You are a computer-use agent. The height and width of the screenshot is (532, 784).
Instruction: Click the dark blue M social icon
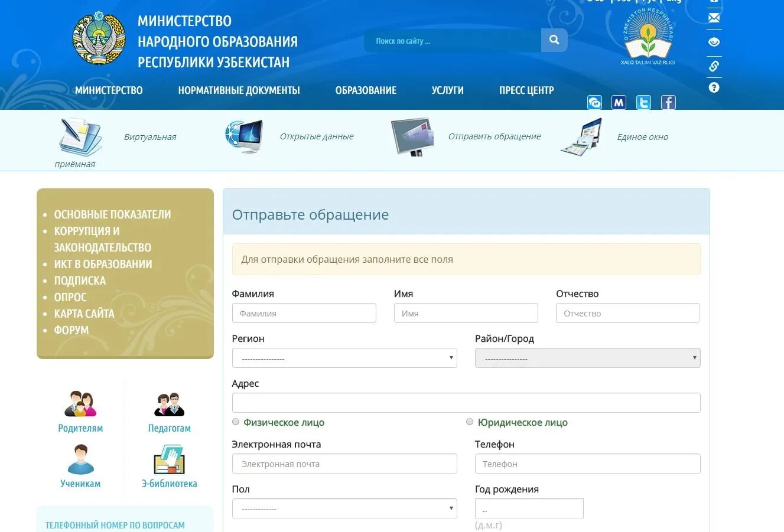coord(619,102)
